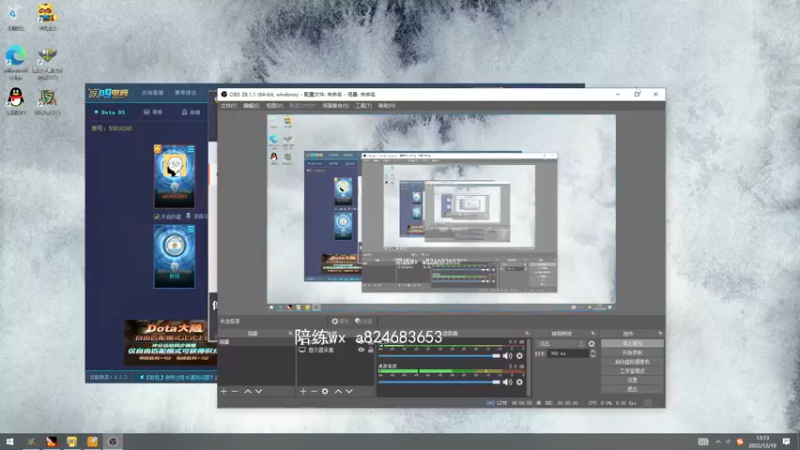The height and width of the screenshot is (450, 800).
Task: Adjust the desktop audio volume slider
Action: tap(439, 382)
